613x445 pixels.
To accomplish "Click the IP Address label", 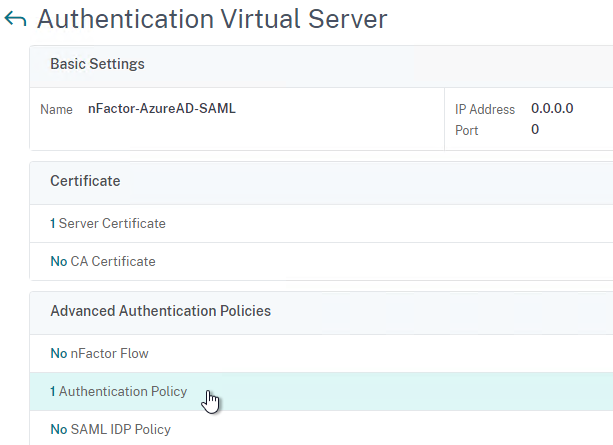I will [485, 109].
